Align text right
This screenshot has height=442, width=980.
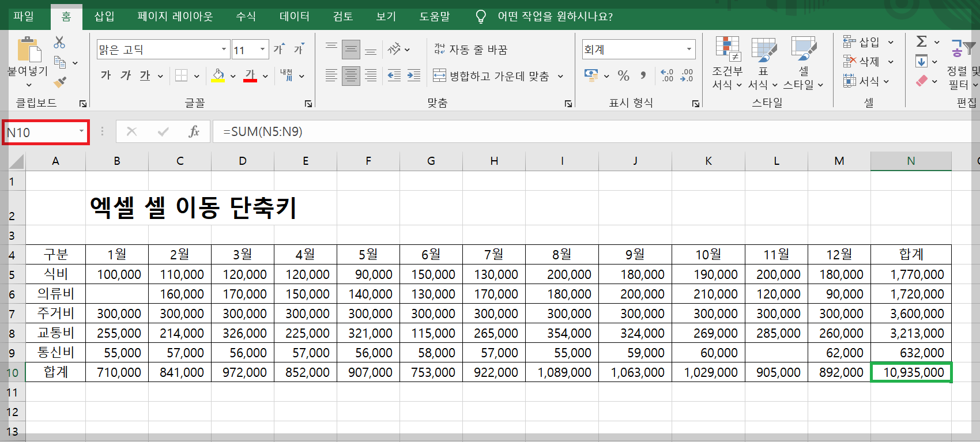click(x=371, y=75)
